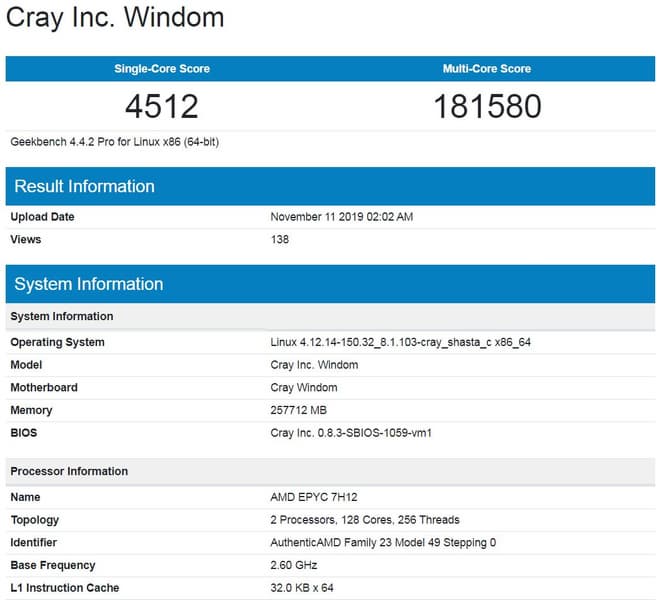Click the Operating System Linux kernel value
The height and width of the screenshot is (600, 659).
[x=402, y=342]
